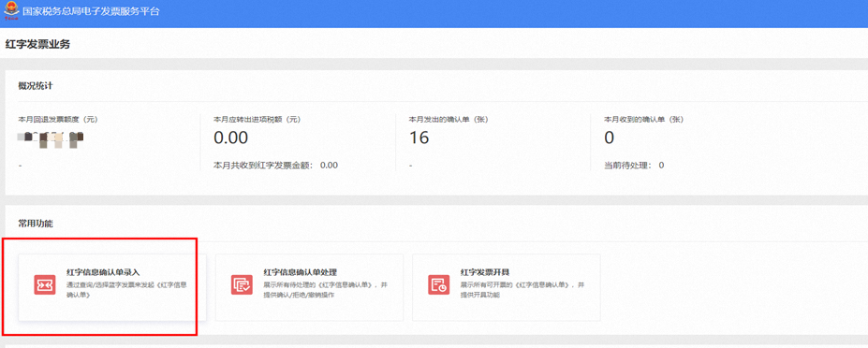The image size is (868, 348).
Task: Click the 国家税务总局电子发票服务平台 header title
Action: point(92,11)
